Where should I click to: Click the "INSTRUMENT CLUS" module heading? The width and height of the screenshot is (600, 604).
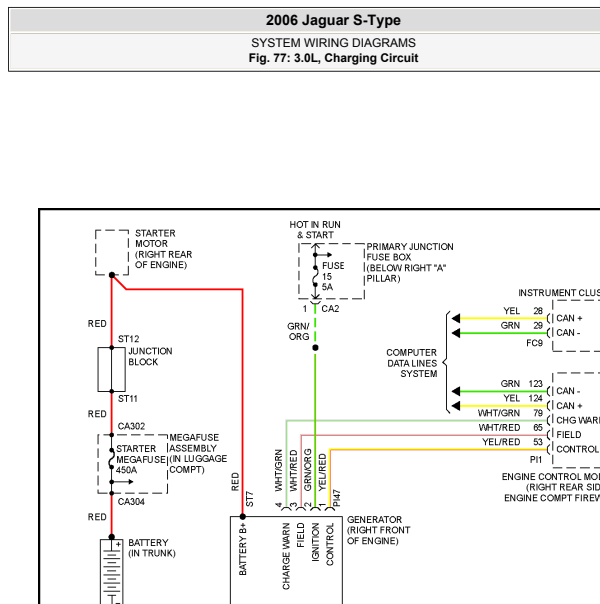click(x=559, y=293)
